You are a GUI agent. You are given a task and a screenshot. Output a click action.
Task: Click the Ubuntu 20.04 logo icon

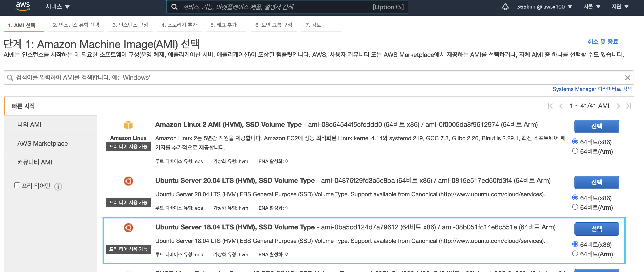click(128, 181)
